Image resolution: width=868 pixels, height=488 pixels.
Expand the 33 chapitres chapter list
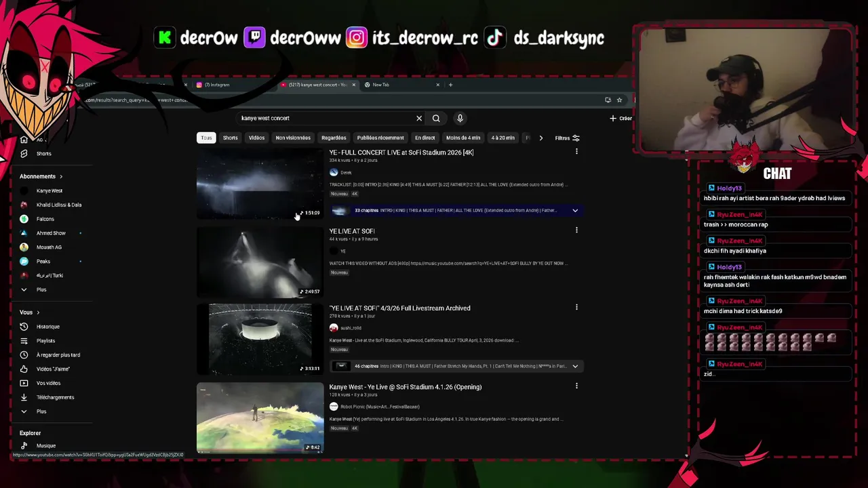pos(575,211)
